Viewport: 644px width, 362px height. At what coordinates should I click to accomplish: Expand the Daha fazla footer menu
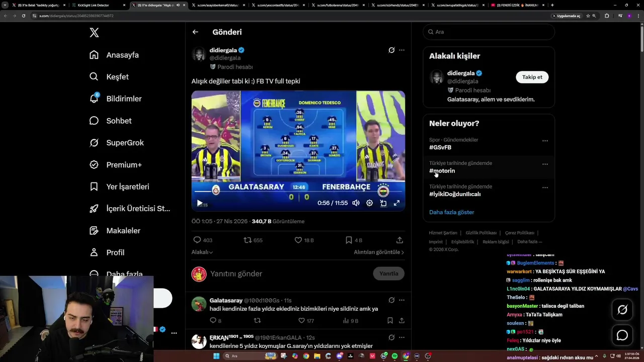(530, 242)
